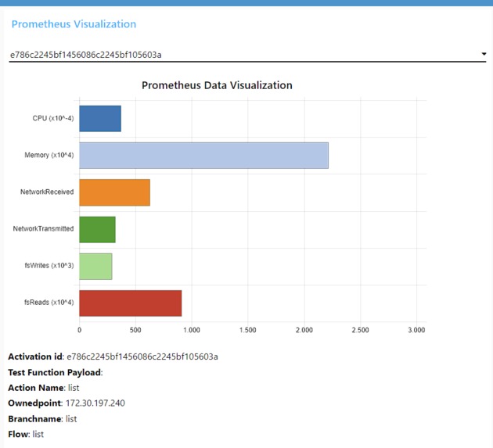Click the 1.000 tick on the x-axis

tap(192, 330)
